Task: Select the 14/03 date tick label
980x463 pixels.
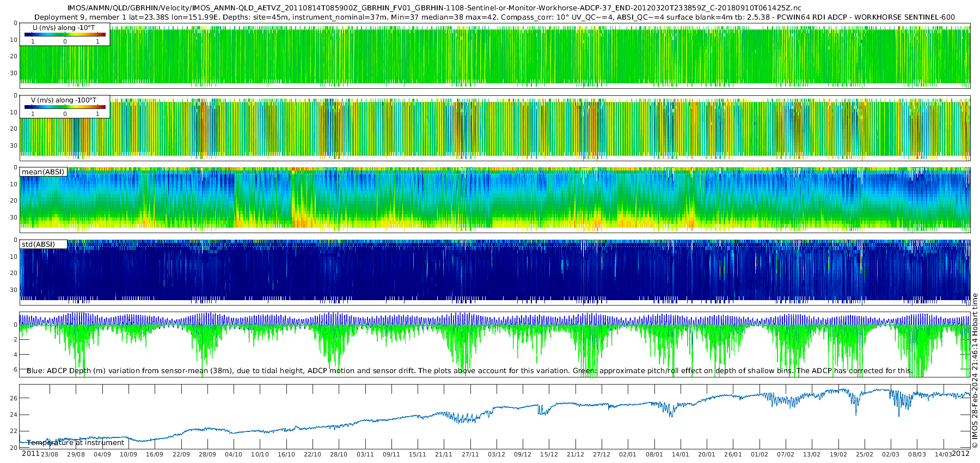Action: point(944,454)
